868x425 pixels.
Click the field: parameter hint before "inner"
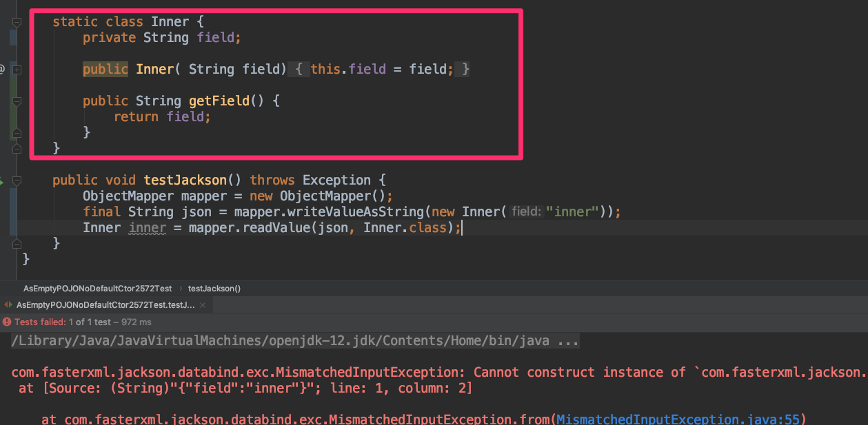click(x=527, y=211)
